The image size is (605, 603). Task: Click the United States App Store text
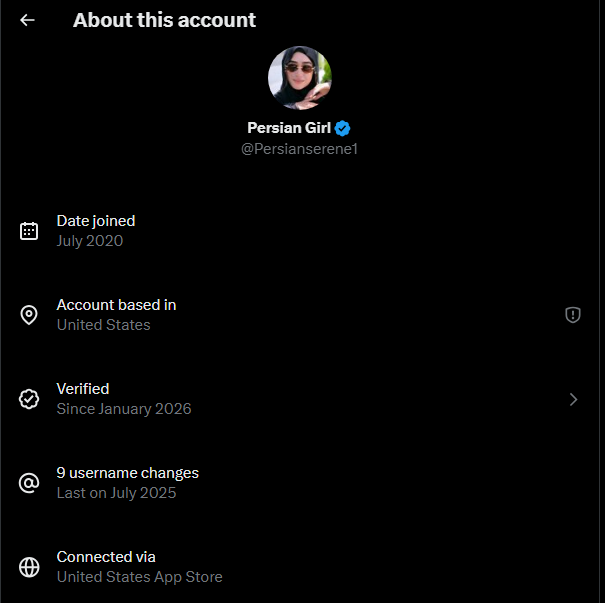coord(140,577)
